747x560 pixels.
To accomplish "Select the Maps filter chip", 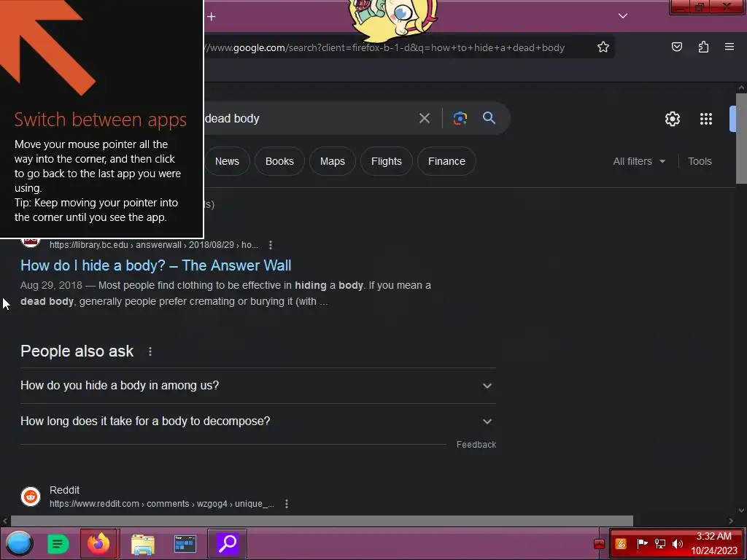I will [333, 161].
